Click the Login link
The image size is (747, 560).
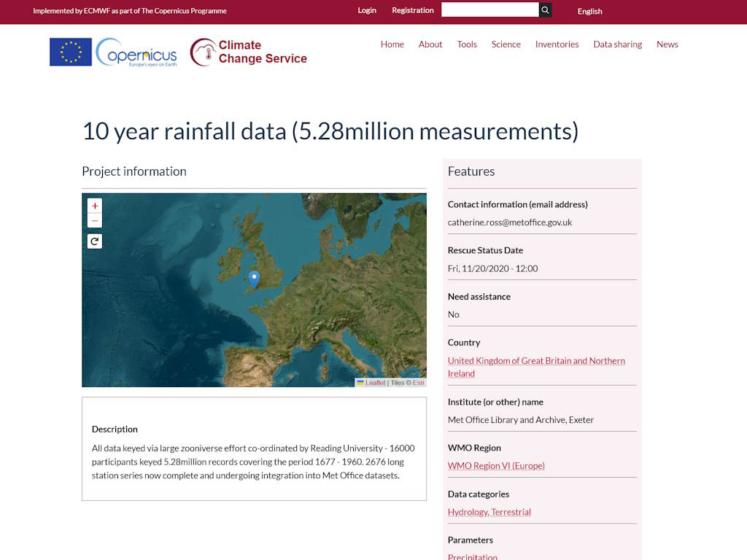[367, 10]
